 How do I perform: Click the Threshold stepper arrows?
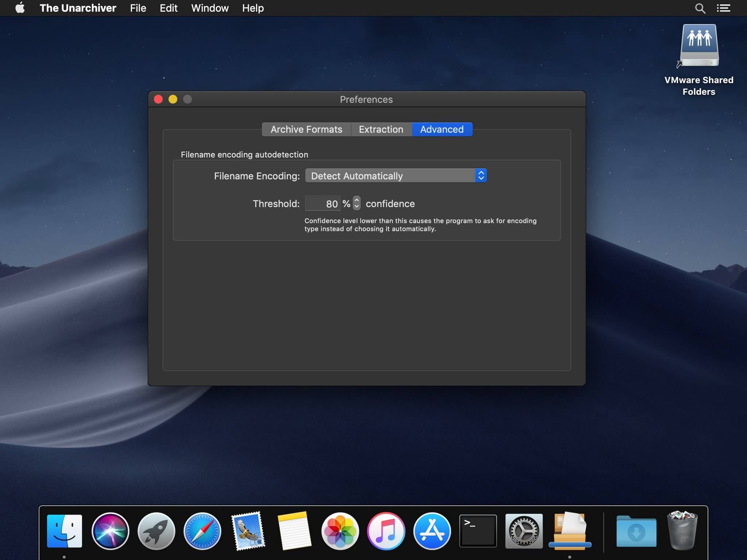pos(357,203)
